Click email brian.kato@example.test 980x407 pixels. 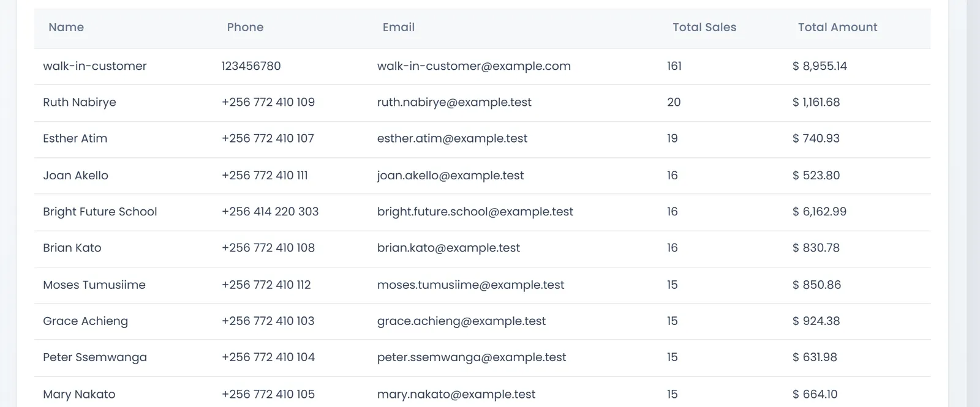448,248
